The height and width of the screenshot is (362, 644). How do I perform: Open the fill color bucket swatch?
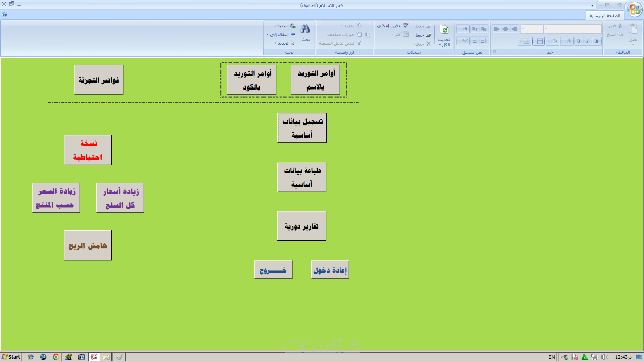pyautogui.click(x=554, y=41)
